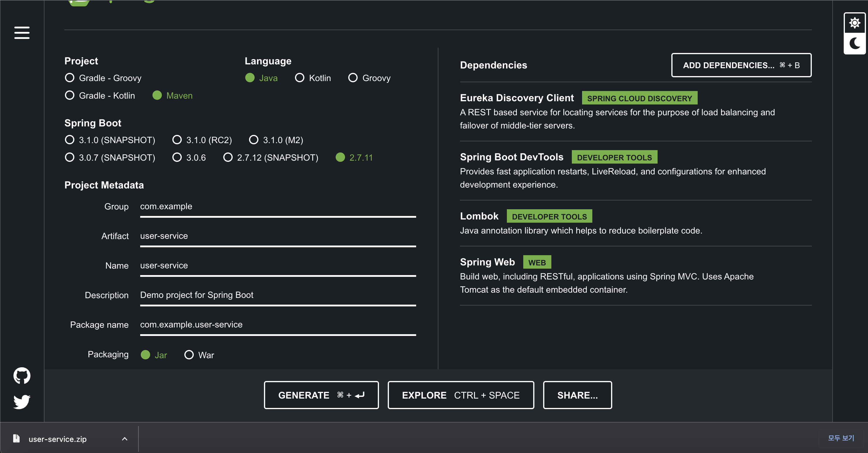Viewport: 868px width, 453px height.
Task: Click the Name input field
Action: [x=278, y=266]
